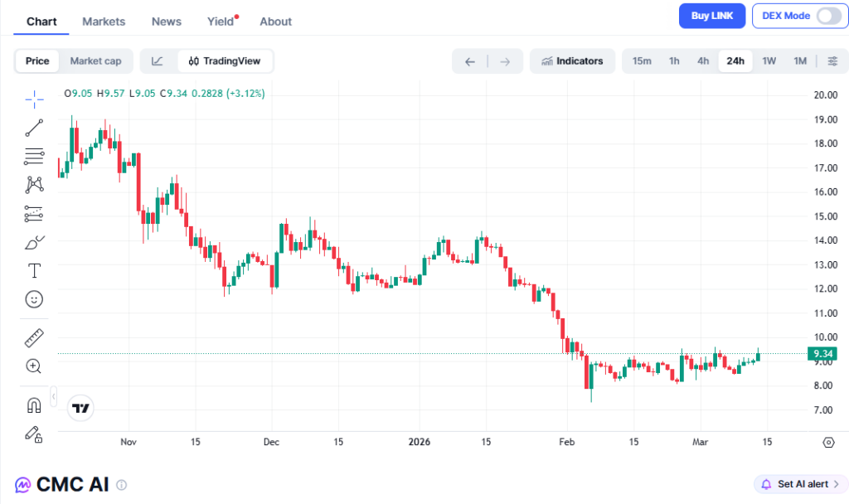Select the text annotation tool

[x=34, y=270]
